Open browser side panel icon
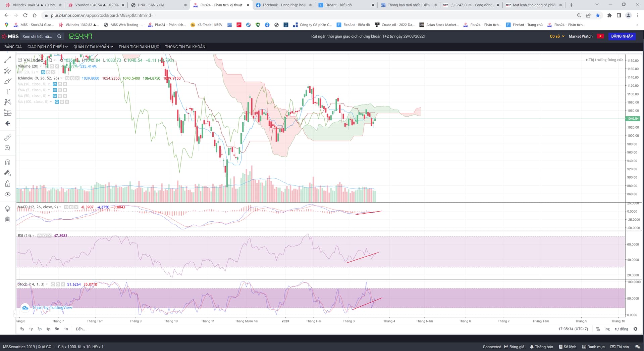 click(619, 15)
